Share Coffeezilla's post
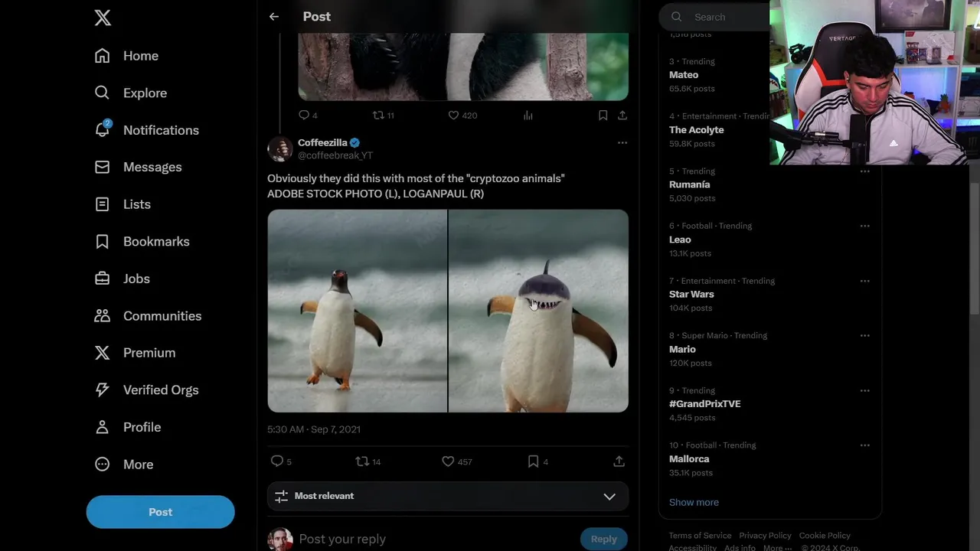This screenshot has height=551, width=980. click(619, 461)
